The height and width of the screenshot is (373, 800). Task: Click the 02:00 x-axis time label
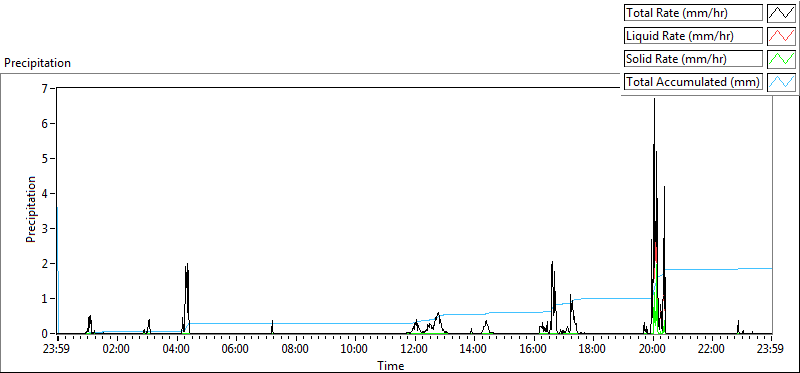(x=116, y=350)
